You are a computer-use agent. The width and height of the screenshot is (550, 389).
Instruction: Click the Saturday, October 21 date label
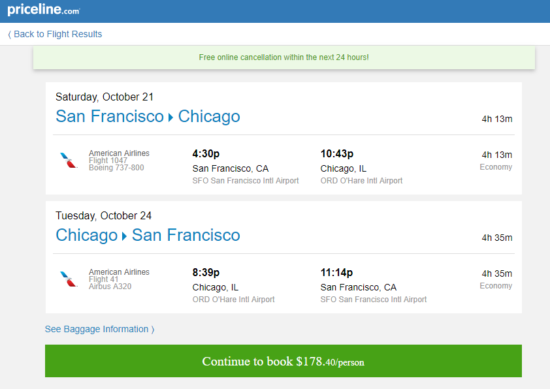pos(105,97)
